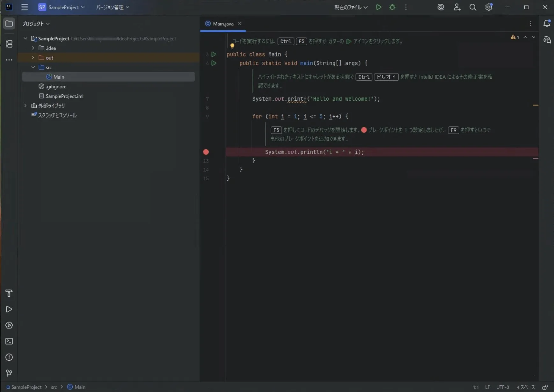554x392 pixels.
Task: Open the main hamburger menu
Action: 25,7
